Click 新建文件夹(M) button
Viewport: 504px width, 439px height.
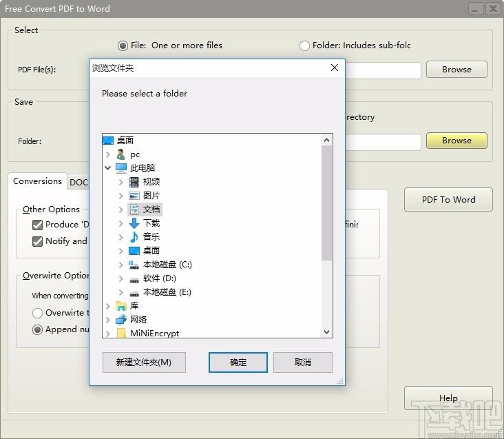tap(144, 363)
